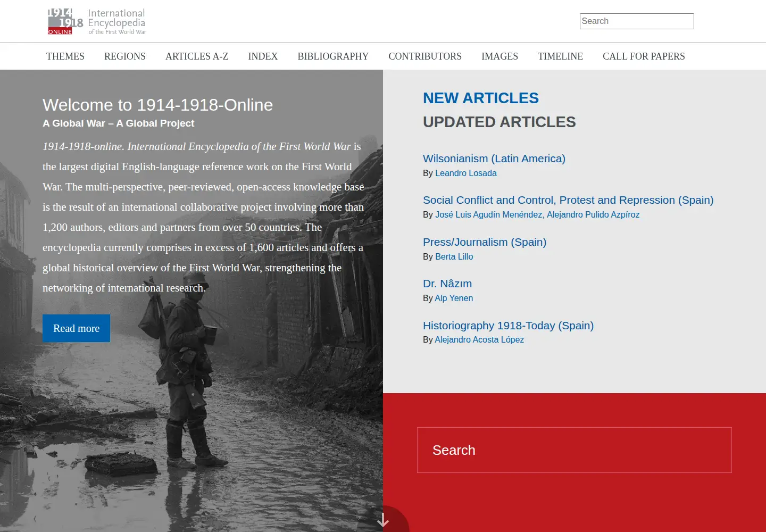Open Press/Journalism (Spain) article
The width and height of the screenshot is (766, 532).
(485, 242)
